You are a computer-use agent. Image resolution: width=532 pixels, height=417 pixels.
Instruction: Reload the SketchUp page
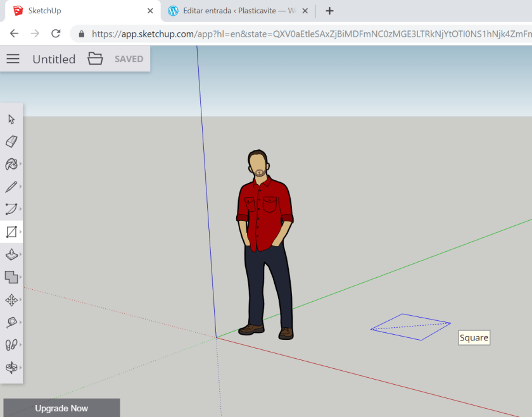pyautogui.click(x=56, y=34)
